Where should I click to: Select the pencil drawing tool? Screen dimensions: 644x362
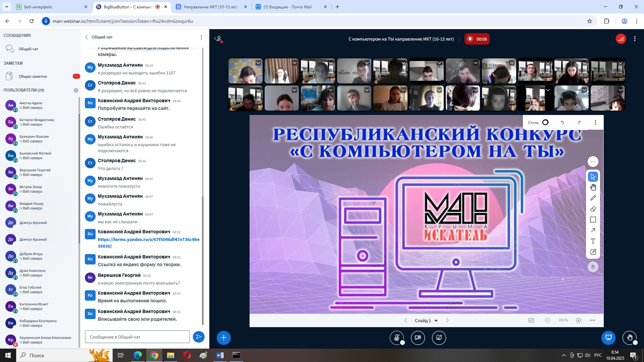point(593,198)
